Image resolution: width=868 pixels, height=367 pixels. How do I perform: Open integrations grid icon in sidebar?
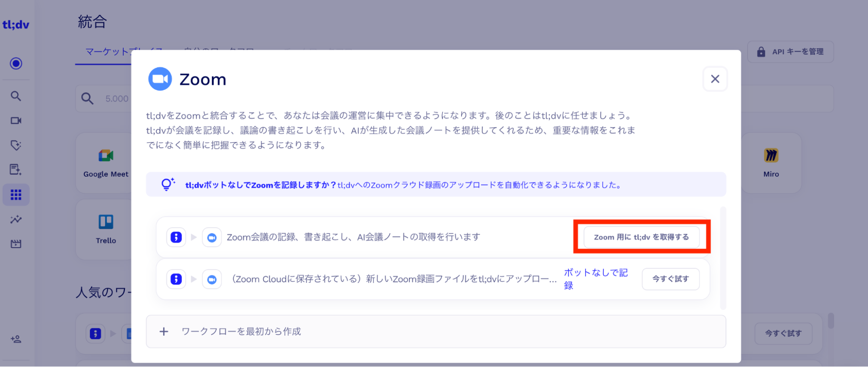click(16, 195)
